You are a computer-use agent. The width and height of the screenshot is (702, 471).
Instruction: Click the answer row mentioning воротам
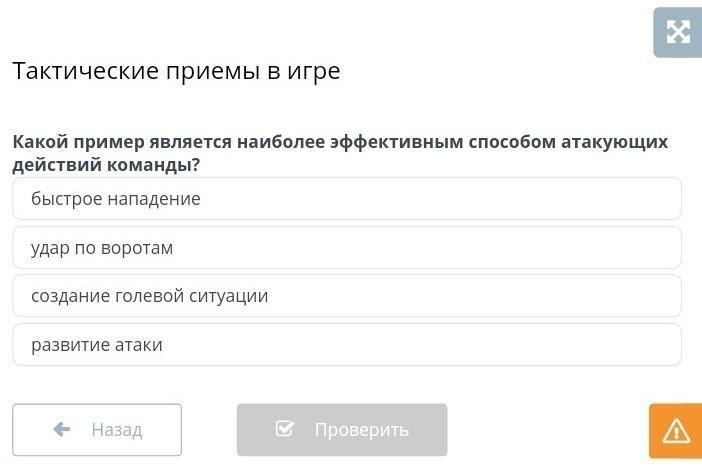[347, 248]
